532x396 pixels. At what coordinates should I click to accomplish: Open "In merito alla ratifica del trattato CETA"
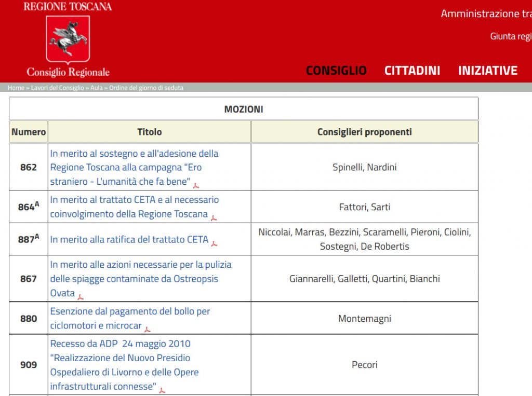(x=129, y=239)
